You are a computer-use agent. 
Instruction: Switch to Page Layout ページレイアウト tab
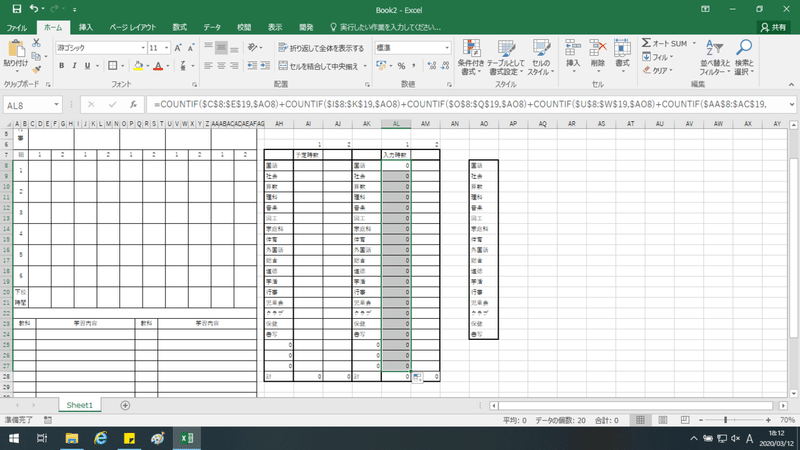pyautogui.click(x=133, y=28)
